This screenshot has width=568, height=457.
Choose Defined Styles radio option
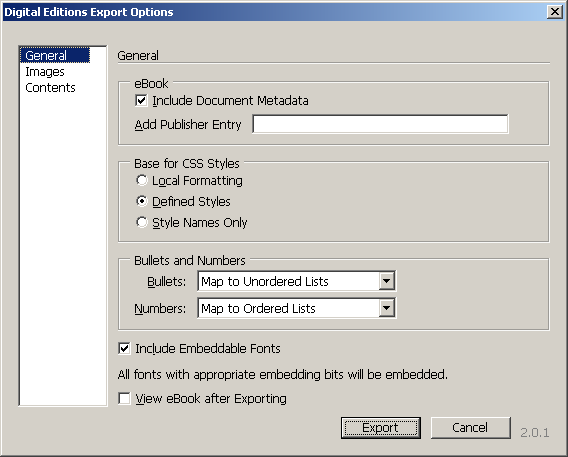pyautogui.click(x=142, y=201)
